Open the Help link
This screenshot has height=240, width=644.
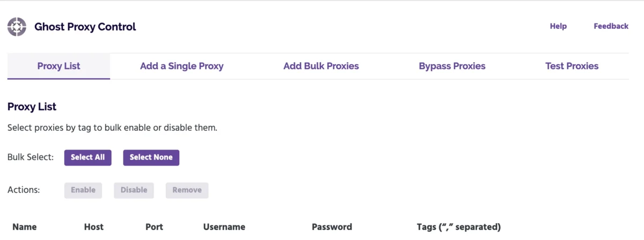558,26
